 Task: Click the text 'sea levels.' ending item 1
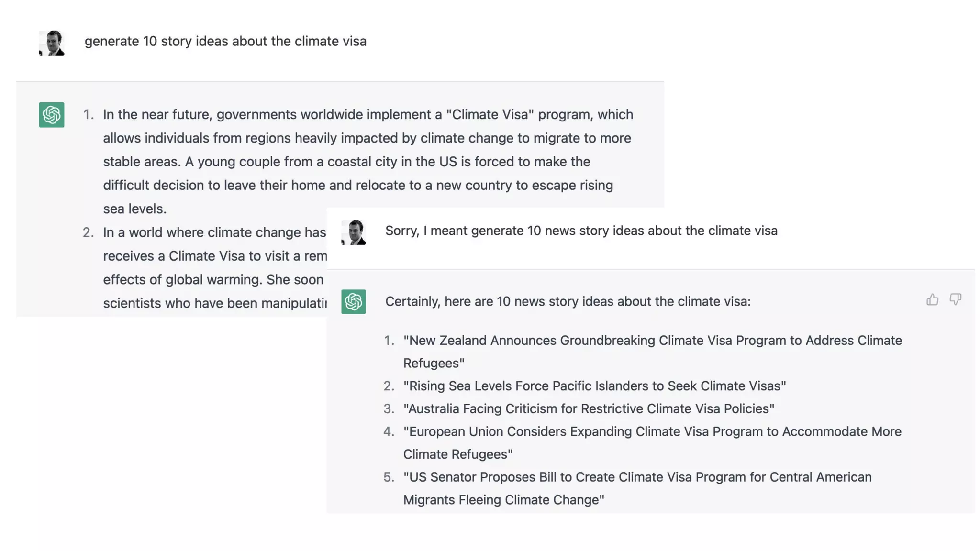135,209
